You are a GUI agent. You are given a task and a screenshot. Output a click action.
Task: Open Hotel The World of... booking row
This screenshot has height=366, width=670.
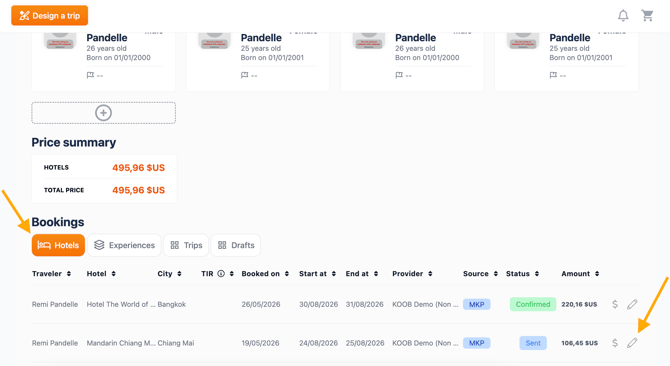(x=335, y=305)
